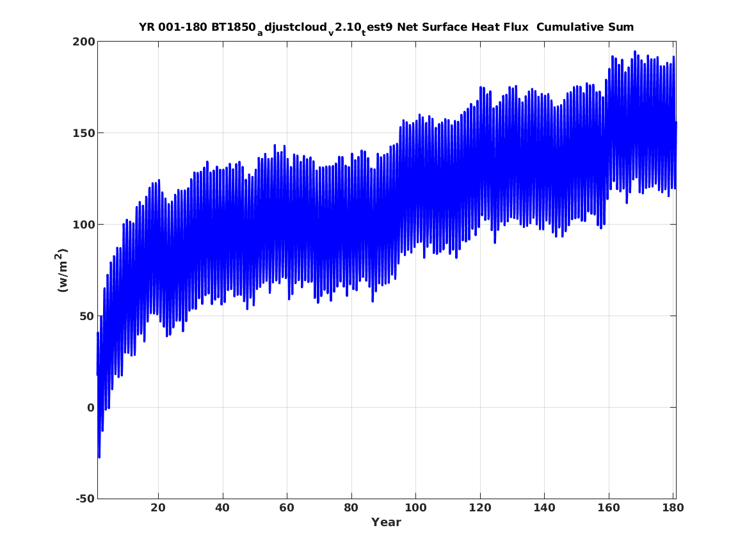Click x-axis tick label '180'

tap(672, 508)
